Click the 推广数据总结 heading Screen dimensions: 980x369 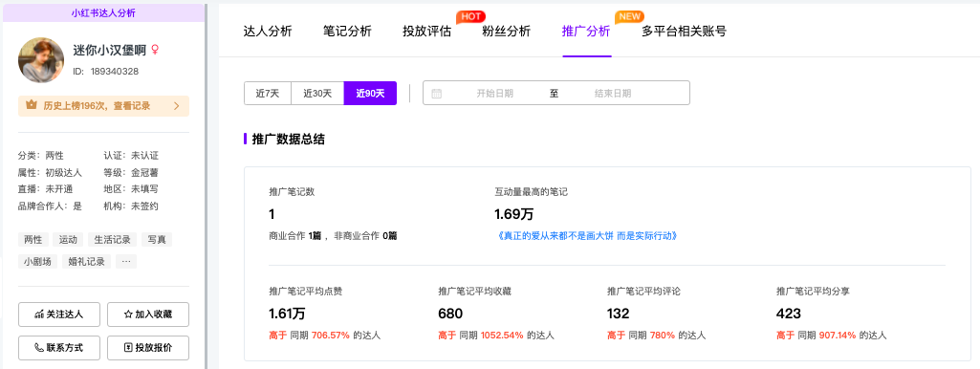[x=288, y=140]
